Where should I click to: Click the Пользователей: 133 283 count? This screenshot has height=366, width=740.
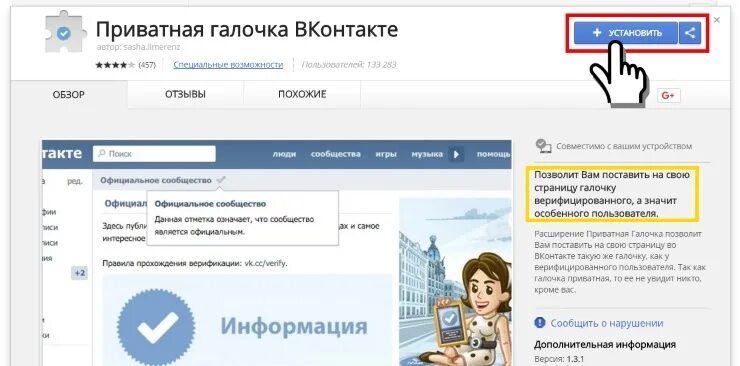pyautogui.click(x=349, y=65)
